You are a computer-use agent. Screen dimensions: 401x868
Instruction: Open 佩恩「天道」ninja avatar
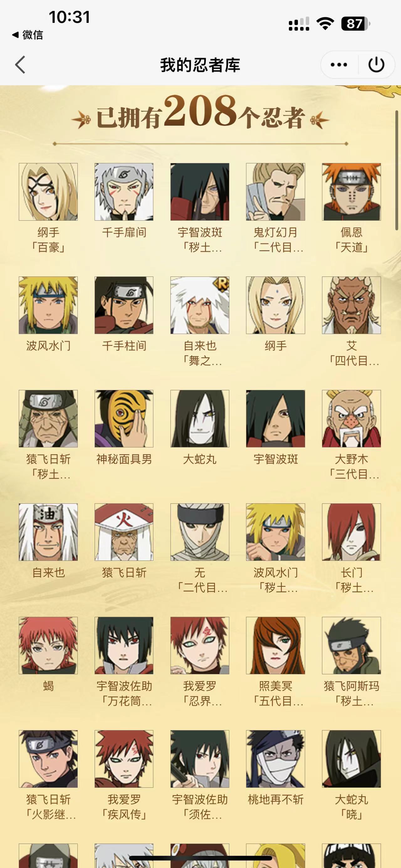point(351,192)
